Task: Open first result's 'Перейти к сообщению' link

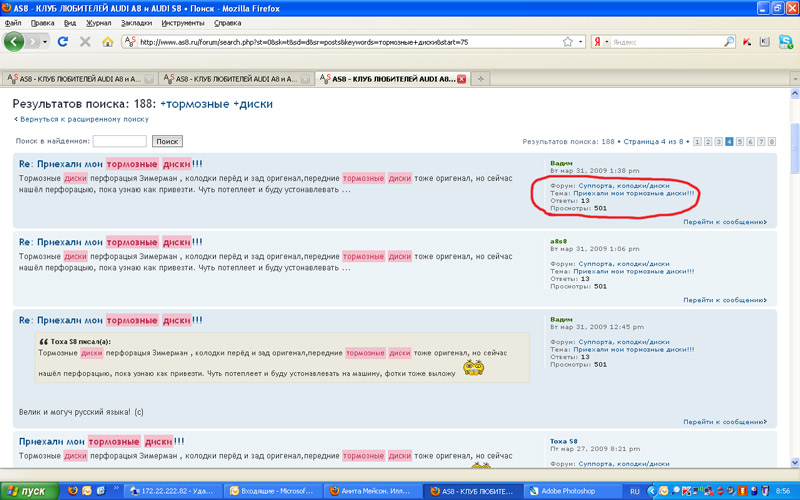Action: (725, 222)
